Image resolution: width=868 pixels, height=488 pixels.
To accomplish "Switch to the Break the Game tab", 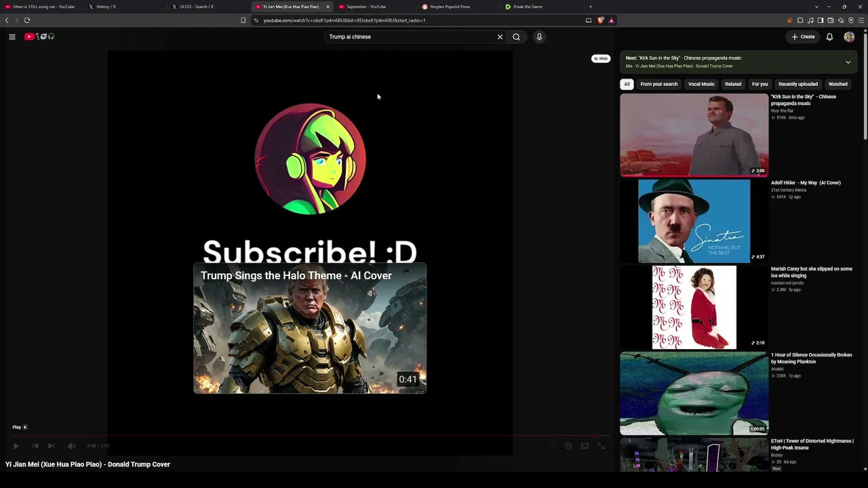I will (x=542, y=7).
